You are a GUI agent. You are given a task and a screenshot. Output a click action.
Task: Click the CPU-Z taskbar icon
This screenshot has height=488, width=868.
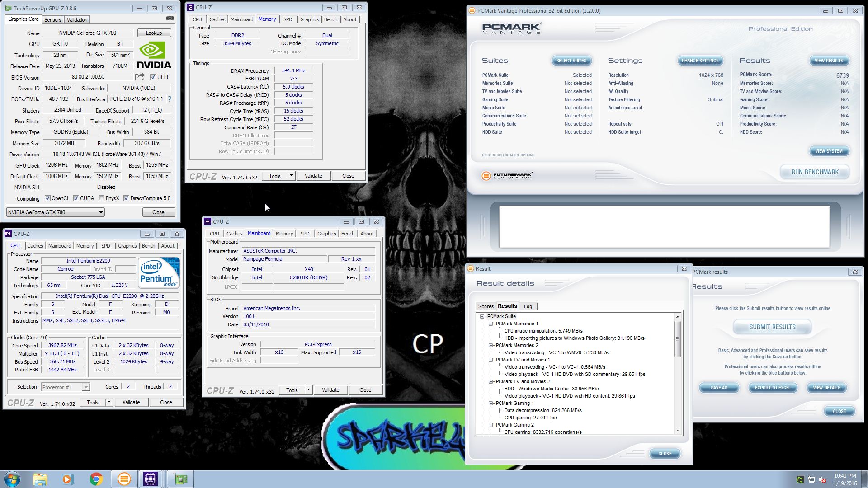point(151,479)
